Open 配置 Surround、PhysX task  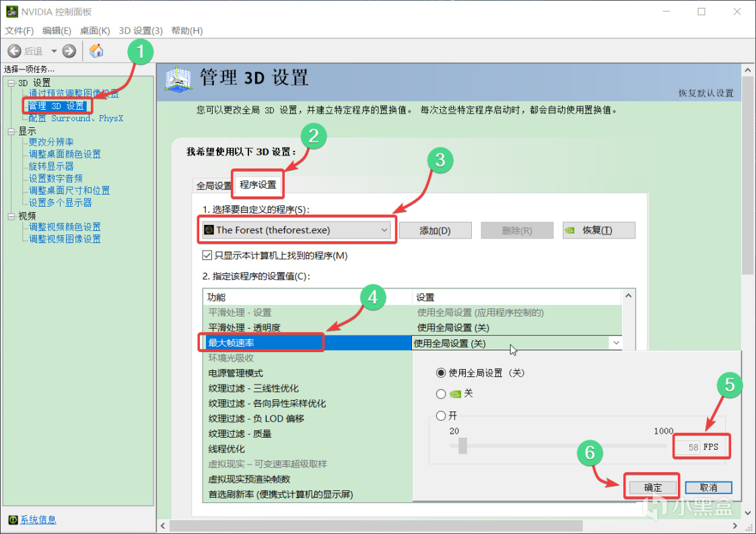[x=75, y=119]
